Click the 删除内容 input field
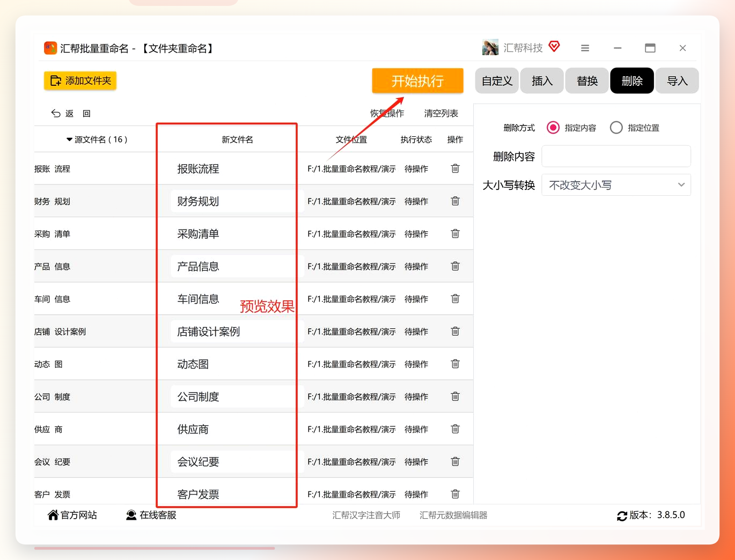Screen dimensions: 735x560 (616, 156)
